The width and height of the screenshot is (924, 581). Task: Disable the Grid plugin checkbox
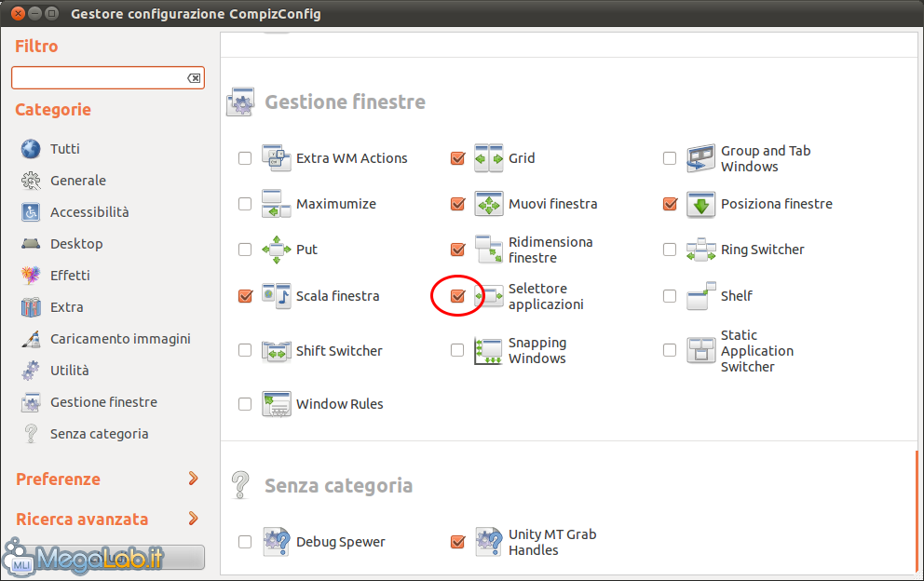[x=457, y=158]
